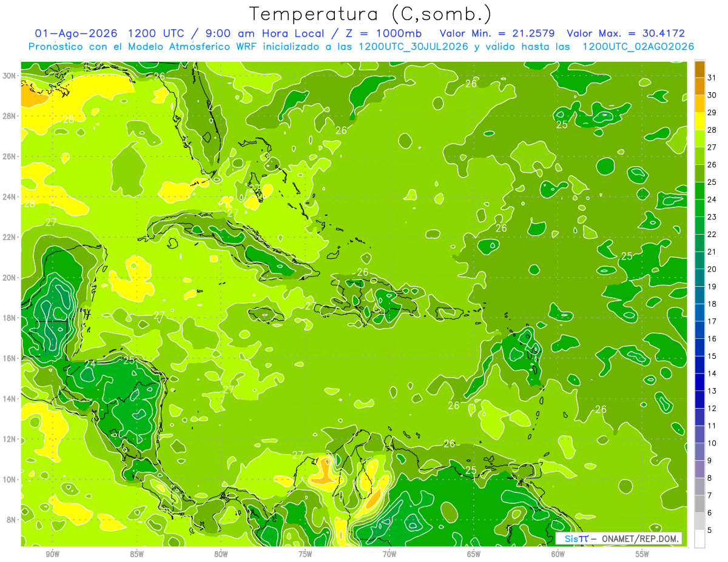Click the '16' value on color legend
728x562 pixels.
pos(712,338)
